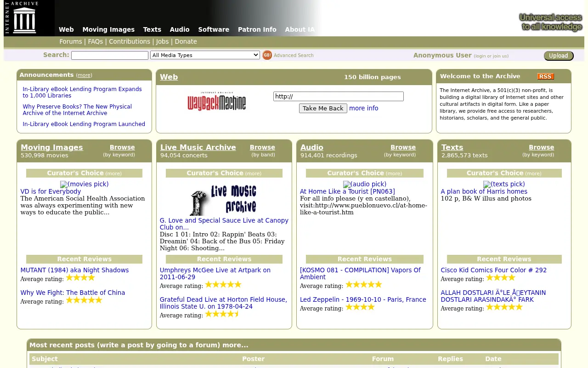
Task: Open MUTANT (1984) aka Night Shadows review
Action: point(74,270)
